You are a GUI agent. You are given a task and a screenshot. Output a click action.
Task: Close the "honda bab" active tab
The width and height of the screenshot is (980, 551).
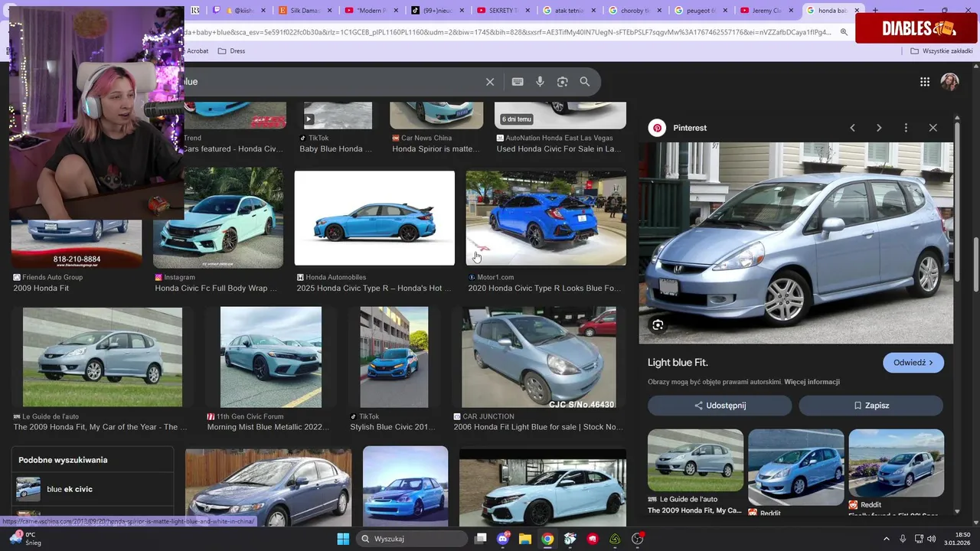(x=857, y=11)
